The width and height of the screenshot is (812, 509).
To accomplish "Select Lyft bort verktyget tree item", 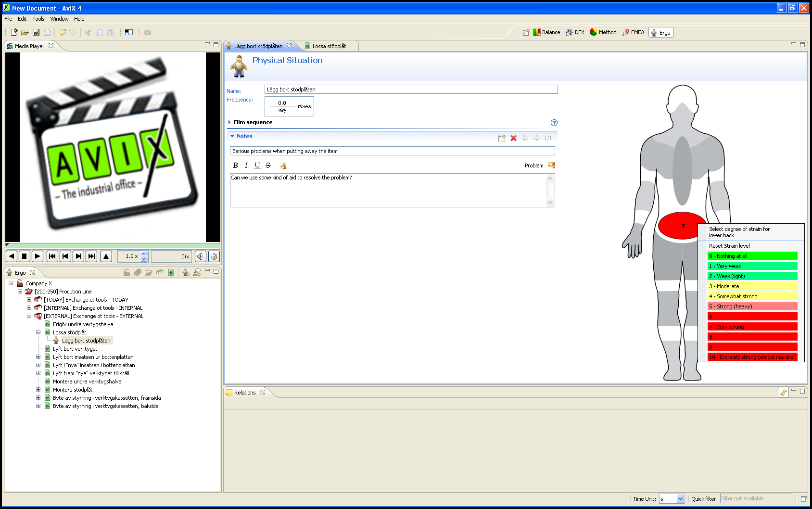I will tap(75, 349).
